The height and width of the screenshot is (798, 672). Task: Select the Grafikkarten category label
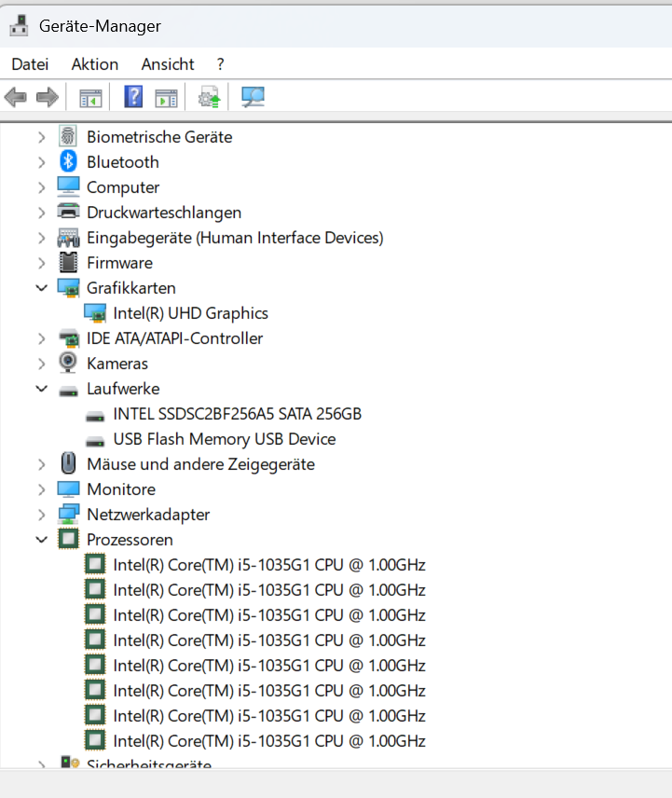(130, 288)
